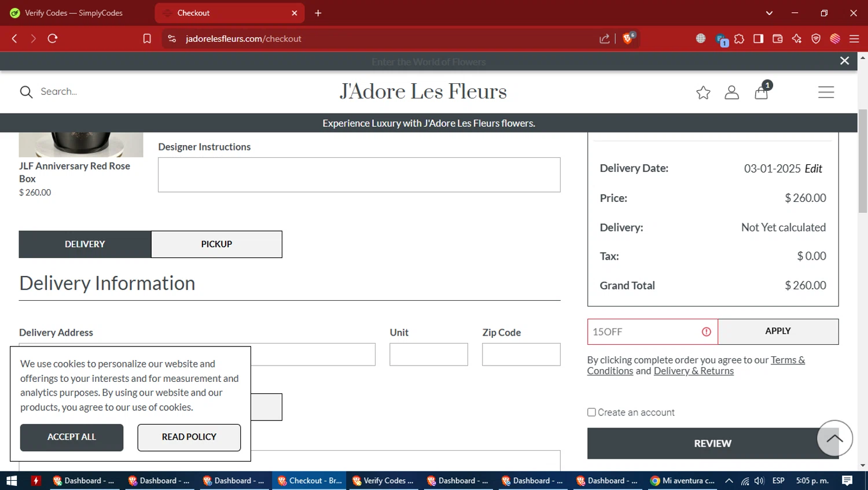Click Edit next to delivery date
The image size is (868, 490).
[x=813, y=169]
